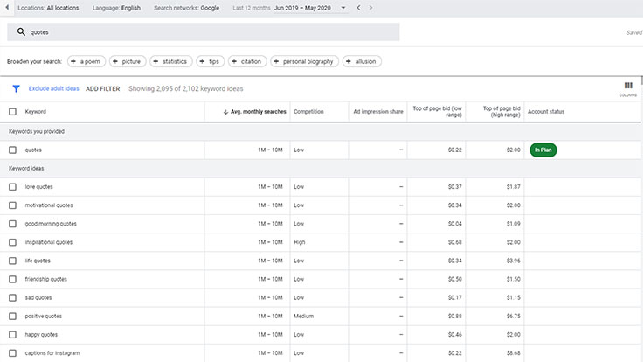This screenshot has width=644, height=362.
Task: Click $8.68 high bid for captions for instagram
Action: click(x=514, y=353)
